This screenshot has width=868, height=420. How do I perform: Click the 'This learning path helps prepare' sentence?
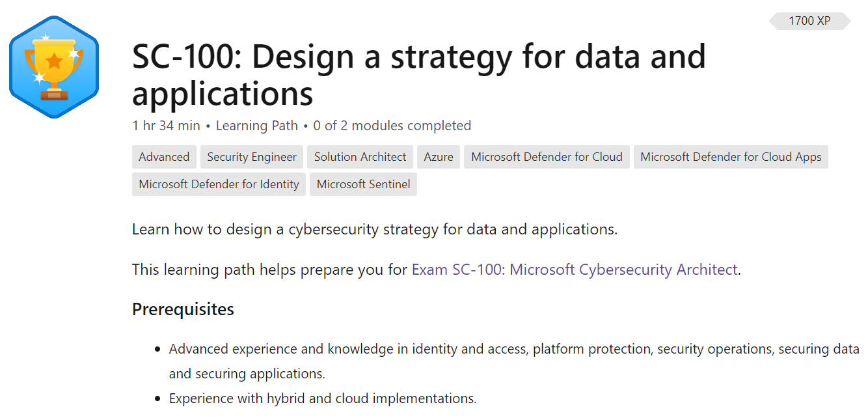pos(269,270)
